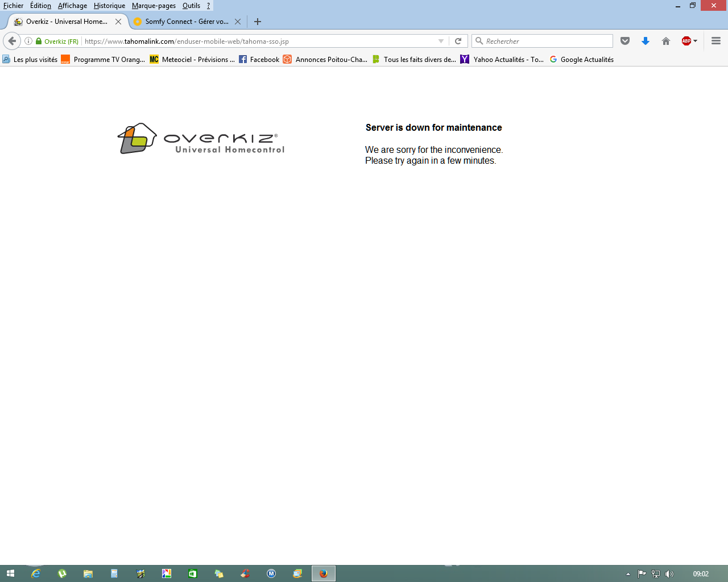This screenshot has width=728, height=582.
Task: Click the green padlock Overkiz (FR) identity
Action: (57, 41)
